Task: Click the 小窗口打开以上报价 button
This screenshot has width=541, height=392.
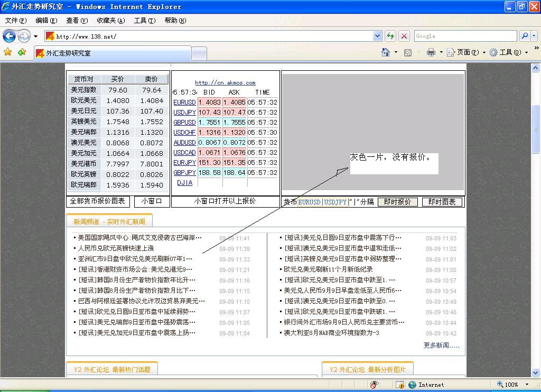Action: coord(225,201)
